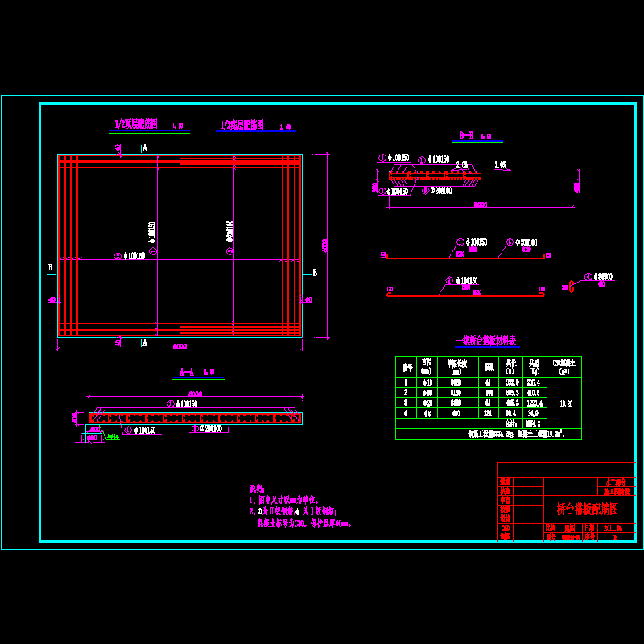Click the 一块桥台搭板材料表 table heading
This screenshot has height=644, width=644.
click(485, 341)
